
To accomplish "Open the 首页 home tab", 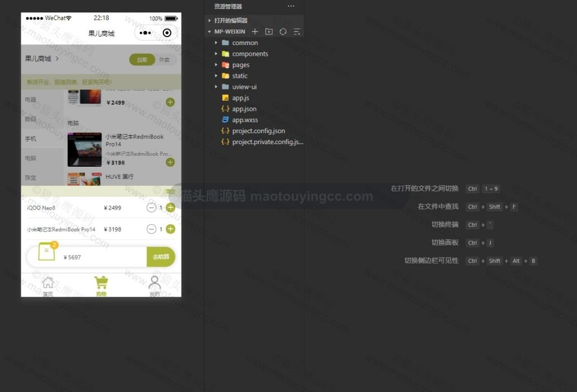I will (x=48, y=286).
